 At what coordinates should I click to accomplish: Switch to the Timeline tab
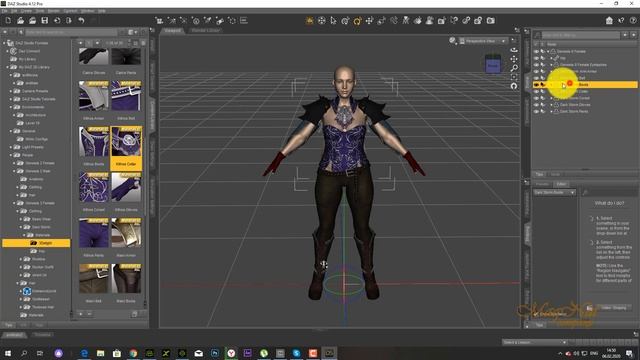click(42, 335)
